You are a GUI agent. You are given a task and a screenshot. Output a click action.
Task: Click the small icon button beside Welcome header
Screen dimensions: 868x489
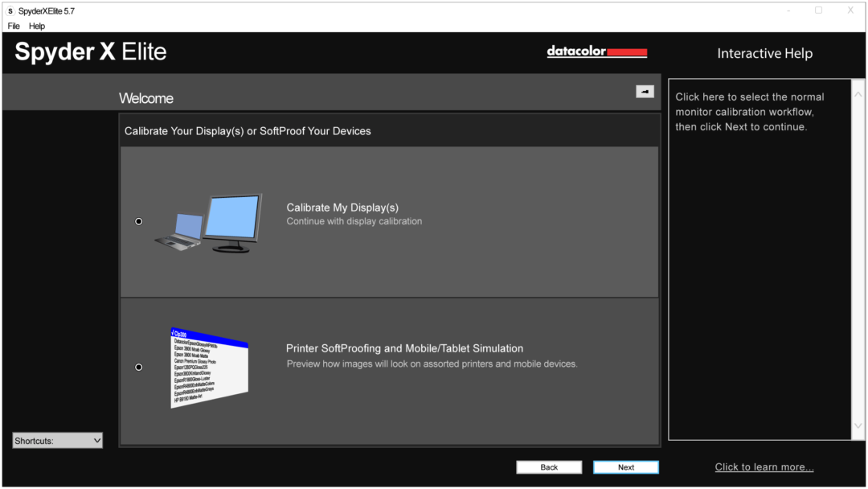pyautogui.click(x=645, y=92)
